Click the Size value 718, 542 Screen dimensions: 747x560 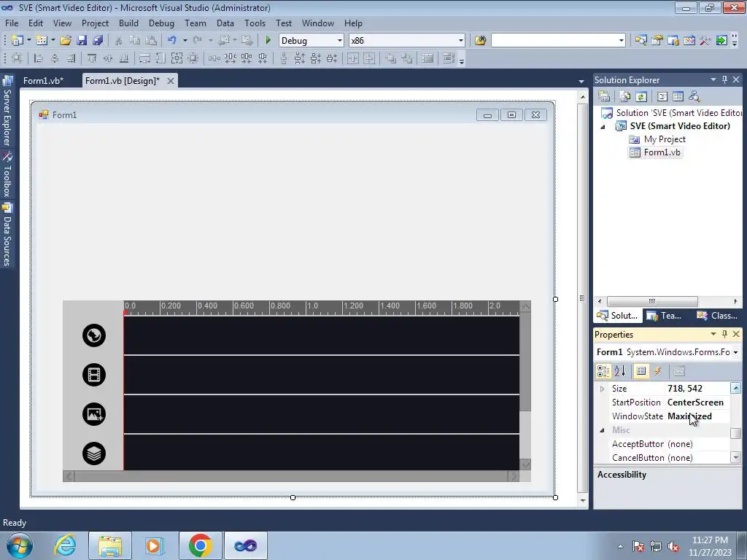click(x=684, y=389)
